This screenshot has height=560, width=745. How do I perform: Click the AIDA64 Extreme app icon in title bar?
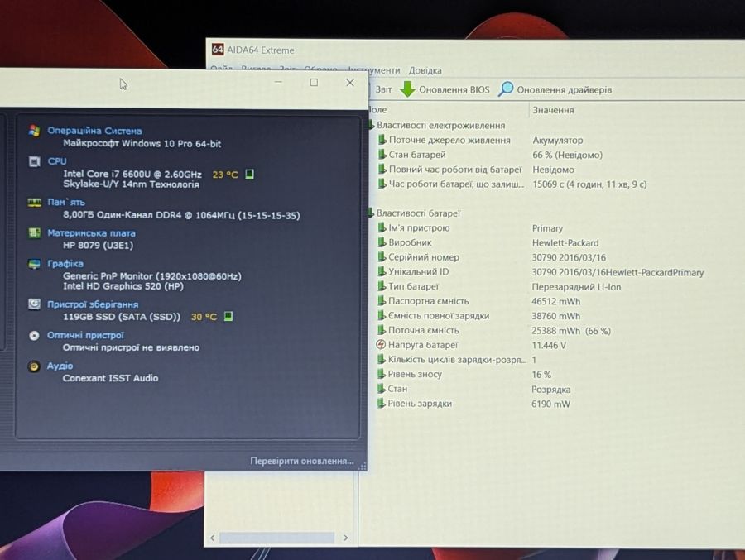(x=218, y=50)
